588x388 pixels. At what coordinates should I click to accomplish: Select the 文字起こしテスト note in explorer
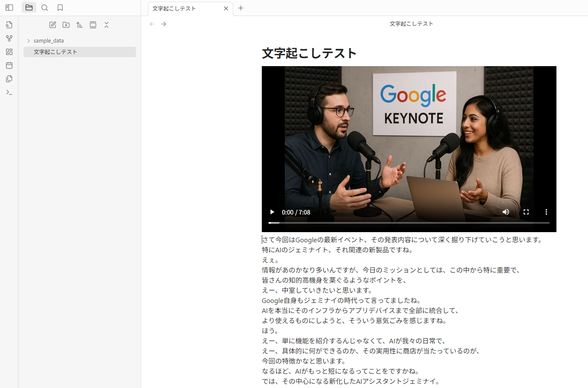80,52
